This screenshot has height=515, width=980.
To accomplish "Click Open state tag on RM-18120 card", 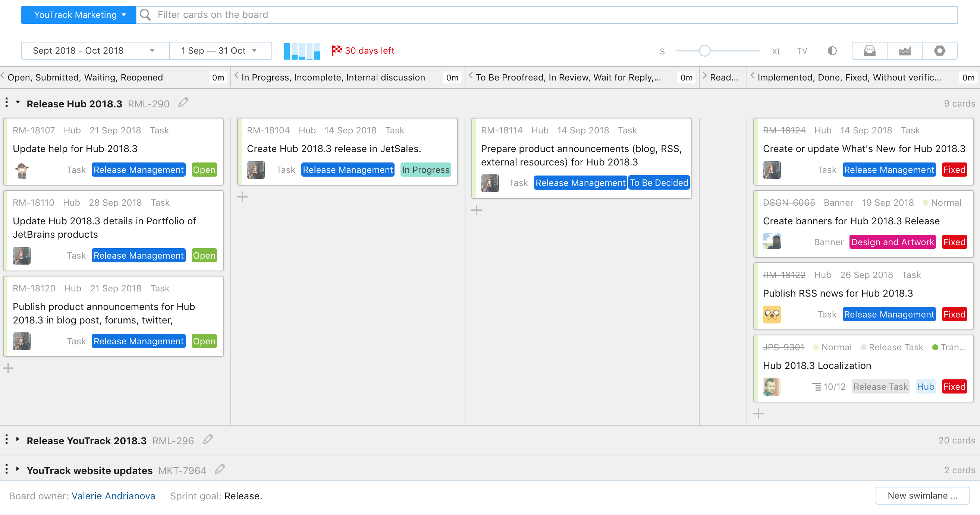I will coord(204,341).
